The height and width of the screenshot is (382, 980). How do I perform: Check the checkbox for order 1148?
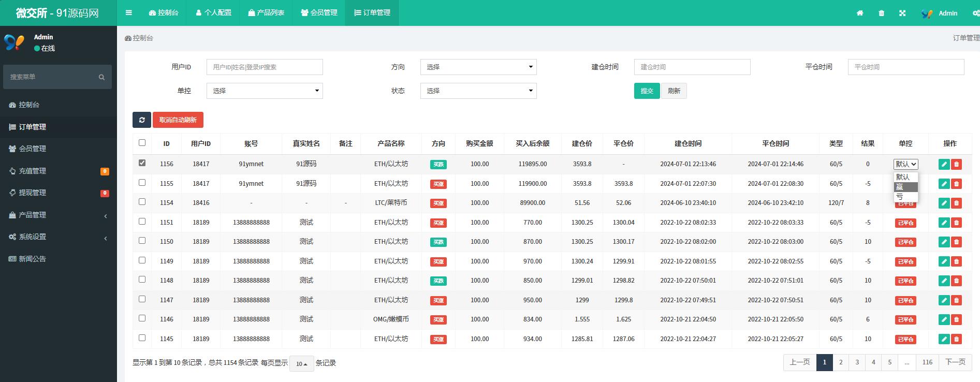(x=142, y=279)
